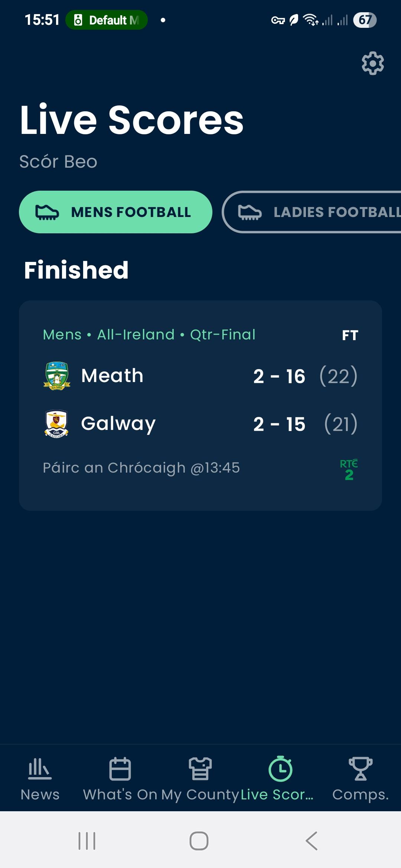Screen dimensions: 401x868
Task: Open the Meath vs Galway match card
Action: pos(200,406)
